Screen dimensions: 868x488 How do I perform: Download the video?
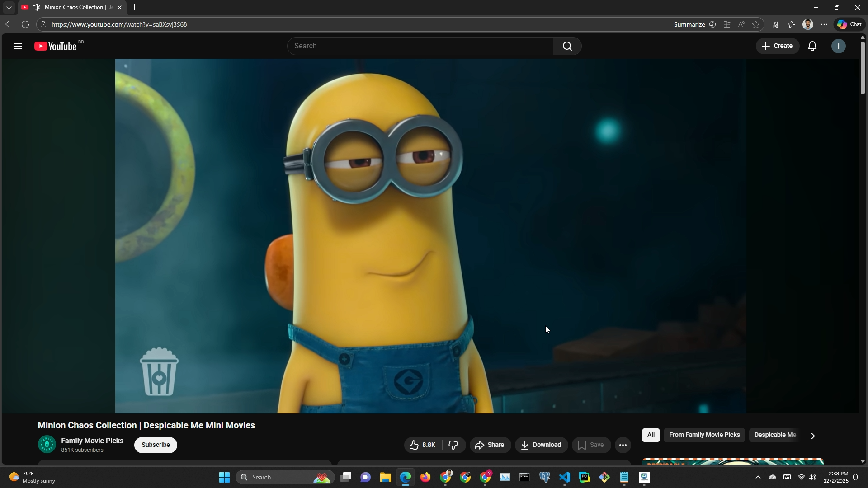541,445
